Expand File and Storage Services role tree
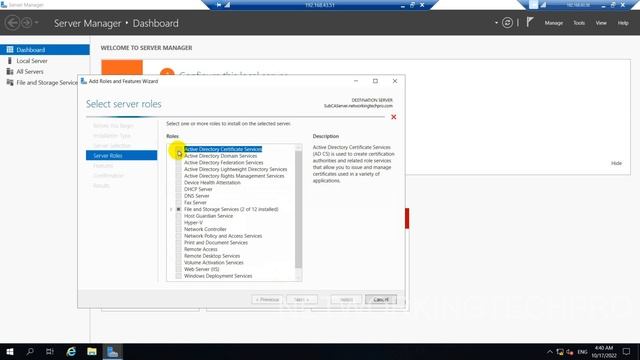This screenshot has height=360, width=640. click(171, 209)
